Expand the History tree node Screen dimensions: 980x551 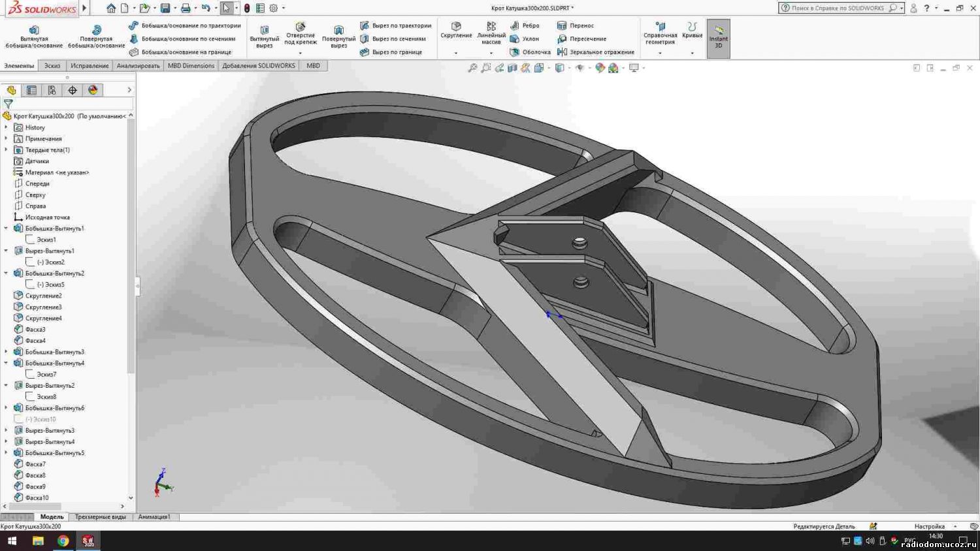tap(7, 127)
